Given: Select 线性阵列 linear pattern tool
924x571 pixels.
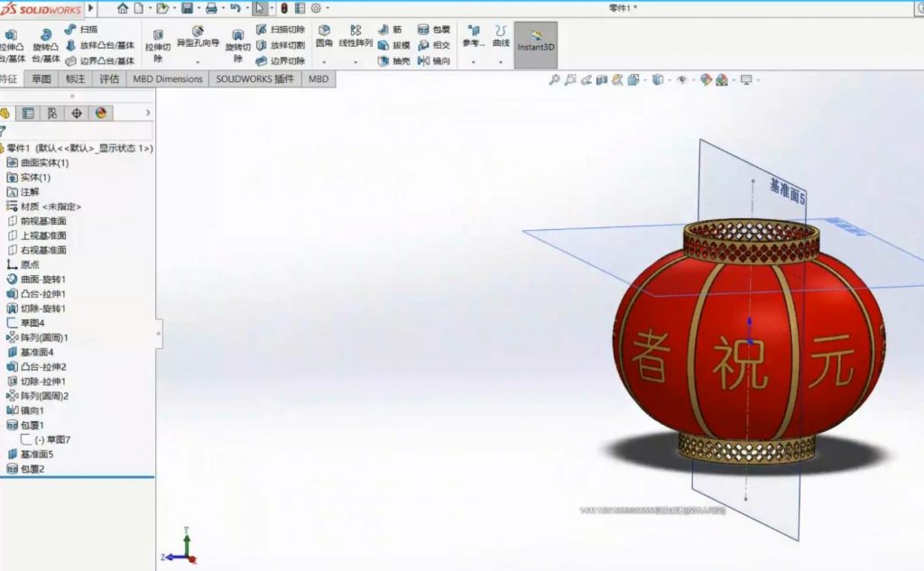Looking at the screenshot, I should (x=356, y=37).
